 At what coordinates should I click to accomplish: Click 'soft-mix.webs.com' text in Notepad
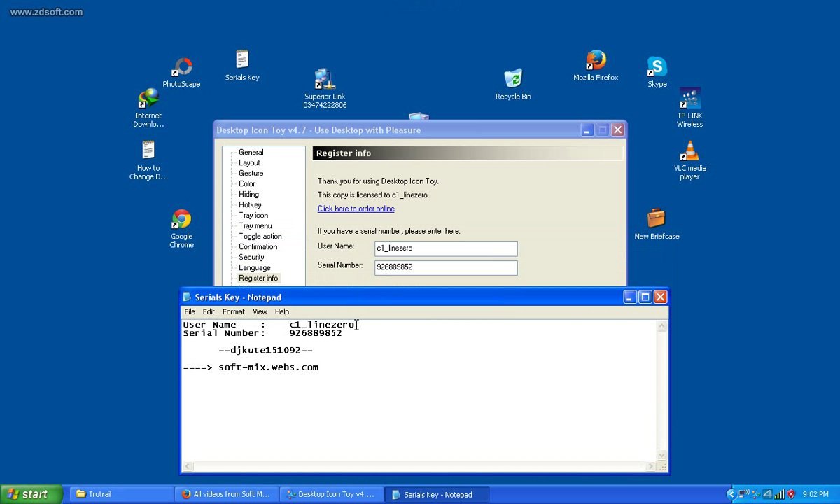[268, 367]
